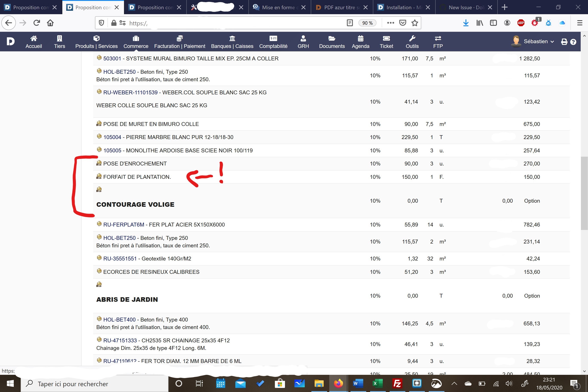Open Firefox hamburger menu
The height and width of the screenshot is (392, 588).
(580, 23)
